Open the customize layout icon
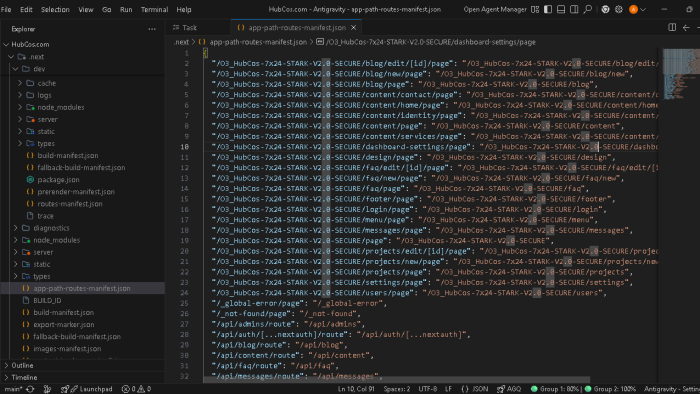This screenshot has height=394, width=700. coord(535,9)
